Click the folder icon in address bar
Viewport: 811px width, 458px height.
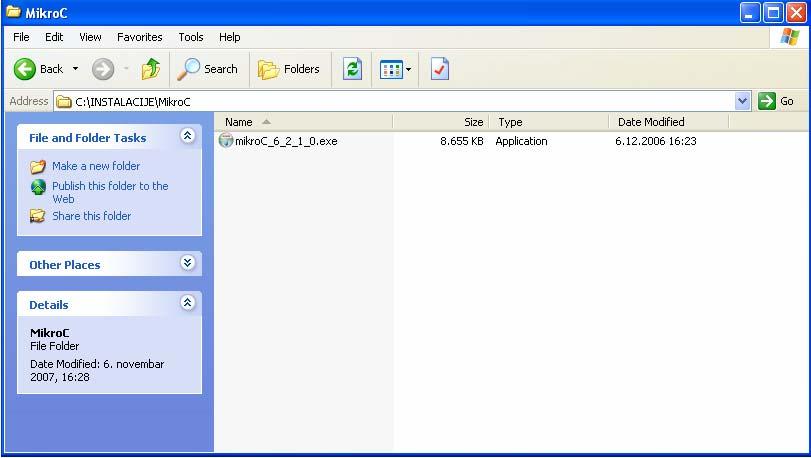click(64, 101)
